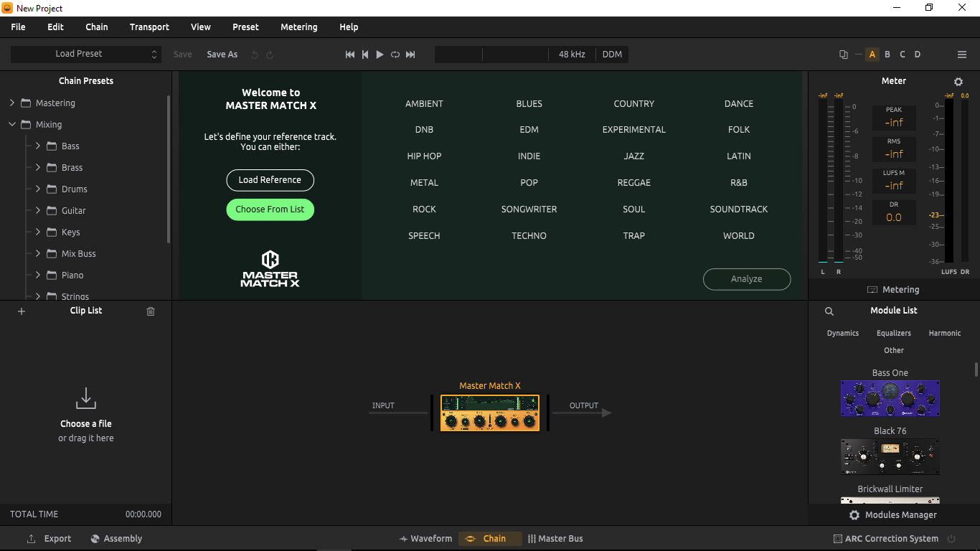
Task: Open the Edit menu
Action: tap(55, 27)
